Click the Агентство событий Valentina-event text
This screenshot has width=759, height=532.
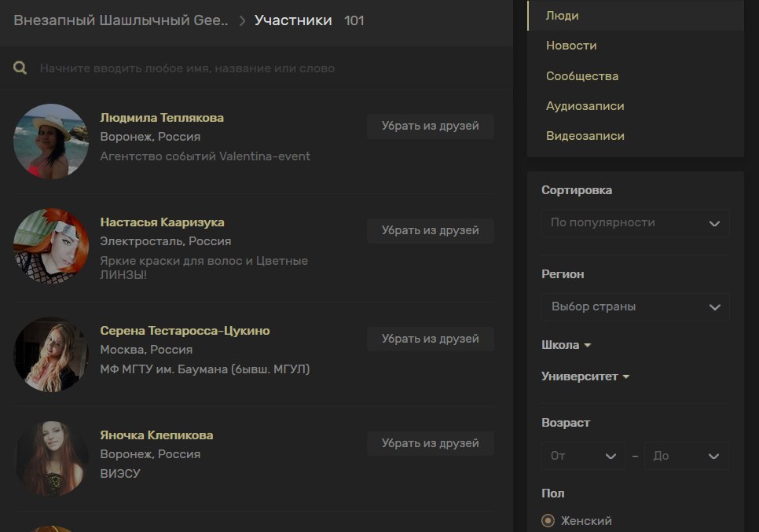[205, 156]
